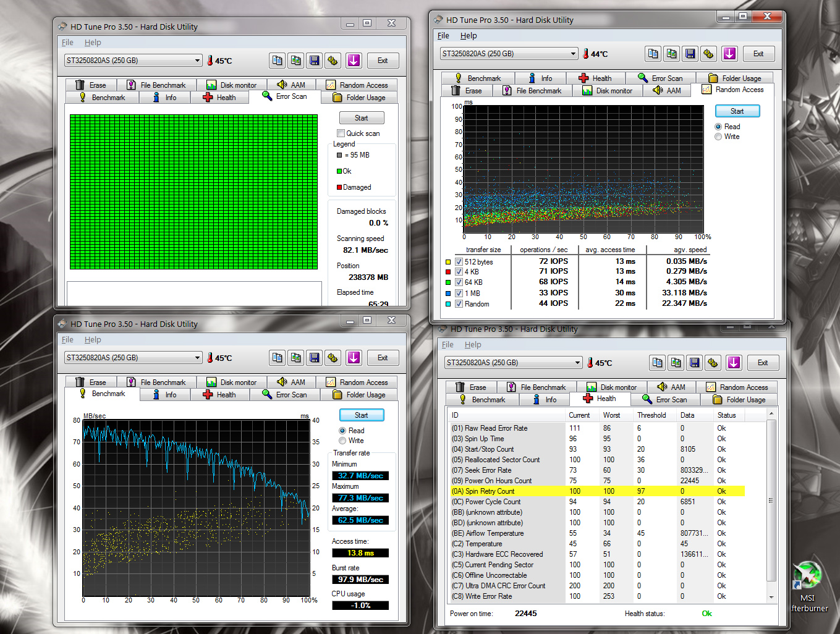
Task: Open options gear icon in Health window
Action: (713, 363)
